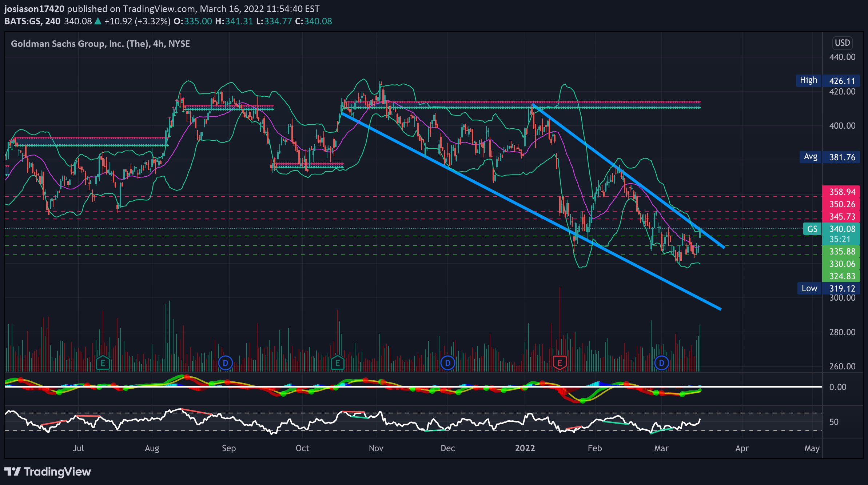Click the Apr label on time axis

pyautogui.click(x=742, y=448)
